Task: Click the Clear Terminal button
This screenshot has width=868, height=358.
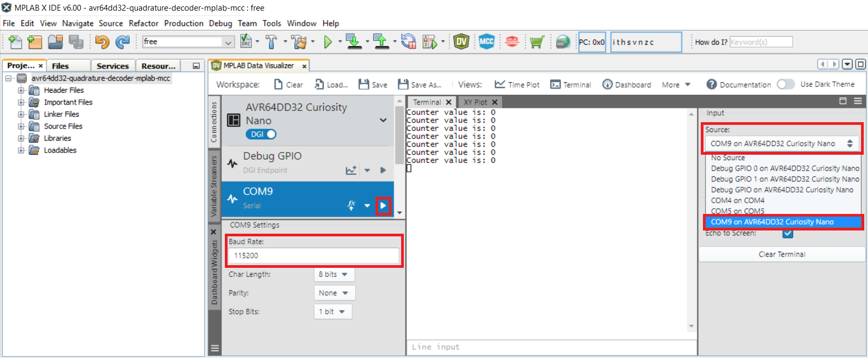Action: click(x=782, y=254)
